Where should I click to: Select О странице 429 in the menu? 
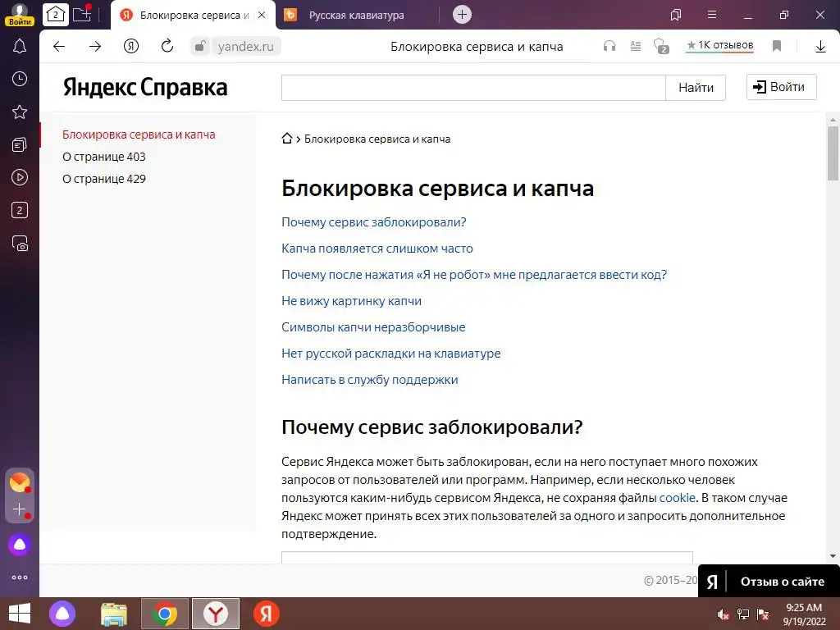(x=104, y=178)
